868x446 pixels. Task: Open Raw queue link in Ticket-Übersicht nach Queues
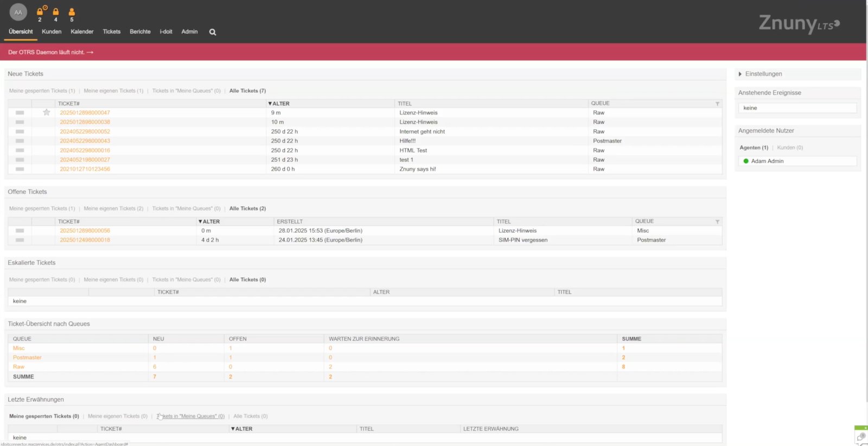[18, 367]
